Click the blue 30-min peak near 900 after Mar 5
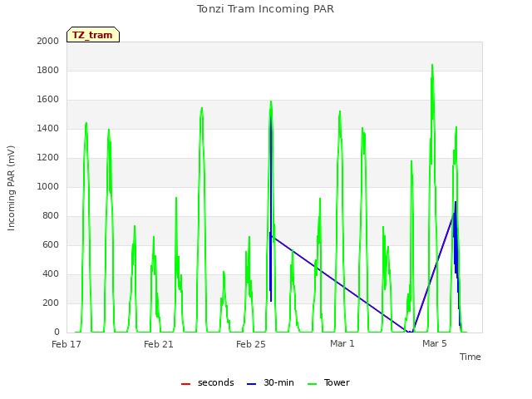Image resolution: width=532 pixels, height=399 pixels. [x=456, y=202]
